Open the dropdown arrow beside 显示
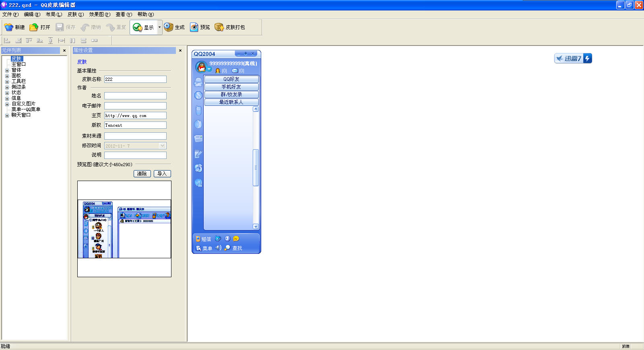Screen dimensions: 644x350 (159, 27)
